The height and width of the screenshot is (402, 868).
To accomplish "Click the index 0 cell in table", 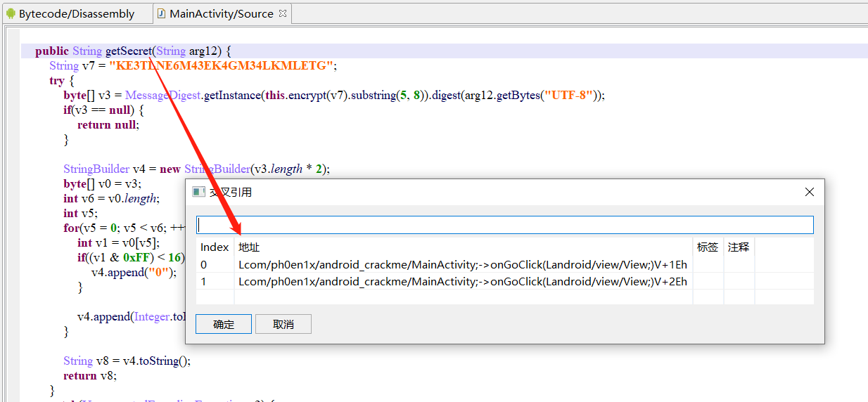I will (215, 265).
